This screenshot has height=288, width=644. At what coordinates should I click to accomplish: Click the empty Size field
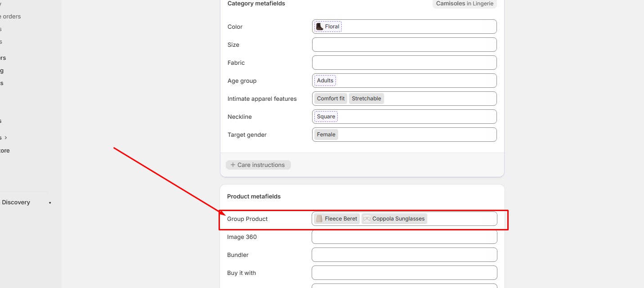point(404,45)
